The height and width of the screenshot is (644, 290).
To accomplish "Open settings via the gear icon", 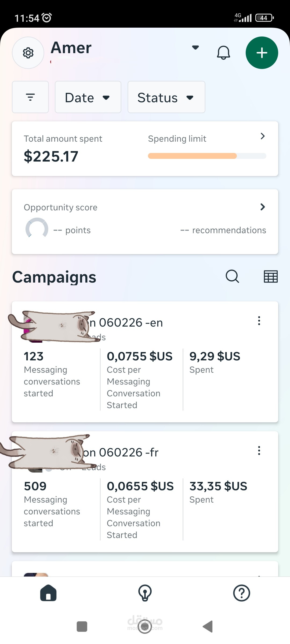I will [x=28, y=53].
